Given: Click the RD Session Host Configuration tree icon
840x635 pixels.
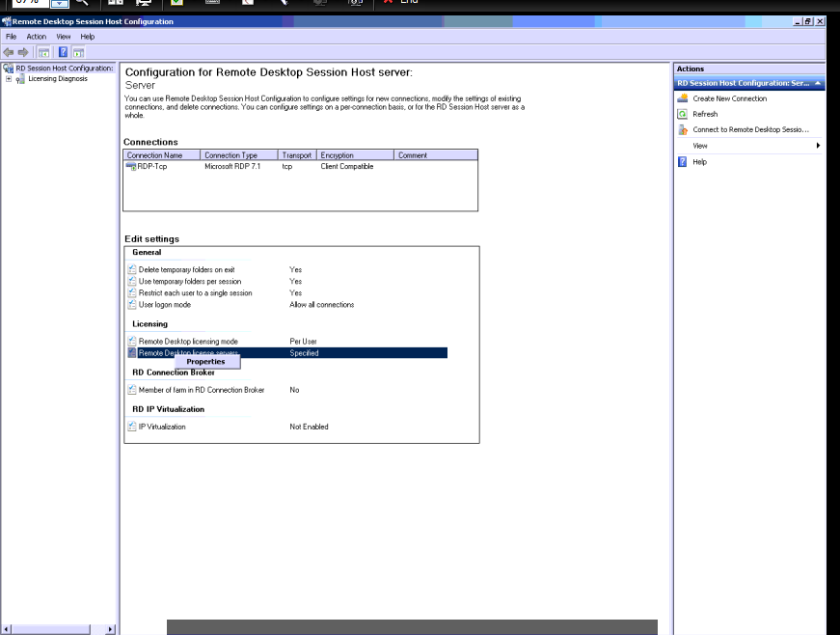Looking at the screenshot, I should tap(8, 69).
